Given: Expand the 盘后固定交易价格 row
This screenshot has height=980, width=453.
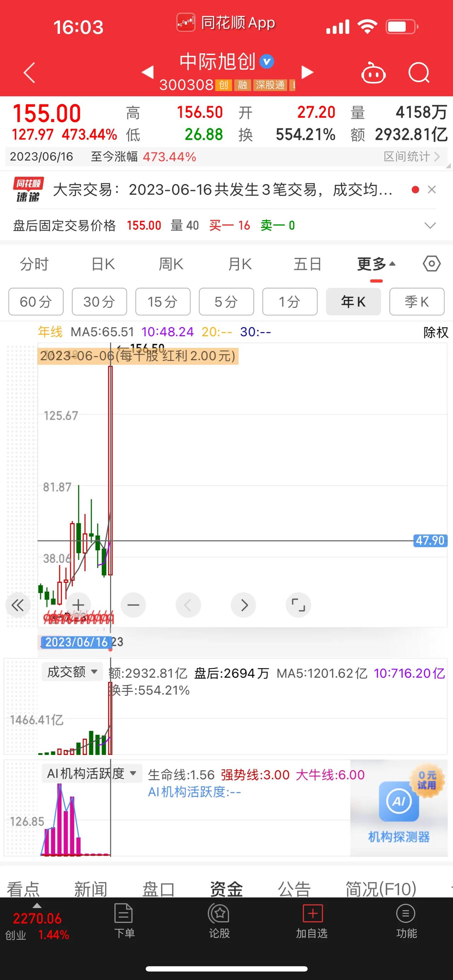Looking at the screenshot, I should (430, 225).
